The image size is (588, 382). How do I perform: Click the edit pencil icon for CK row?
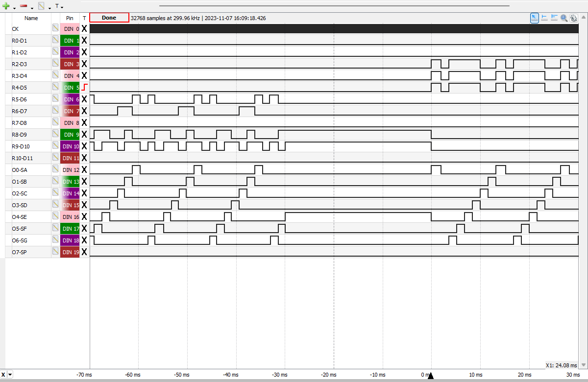tap(56, 28)
